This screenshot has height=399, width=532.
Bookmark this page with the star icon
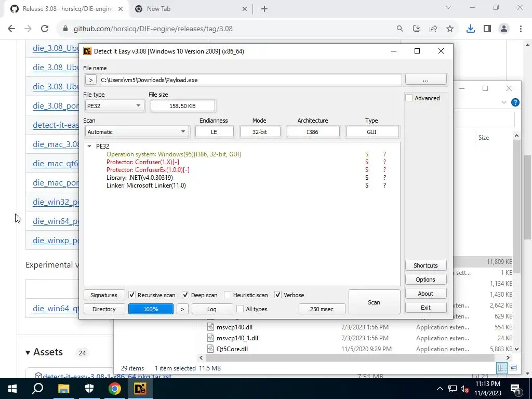pos(450,29)
